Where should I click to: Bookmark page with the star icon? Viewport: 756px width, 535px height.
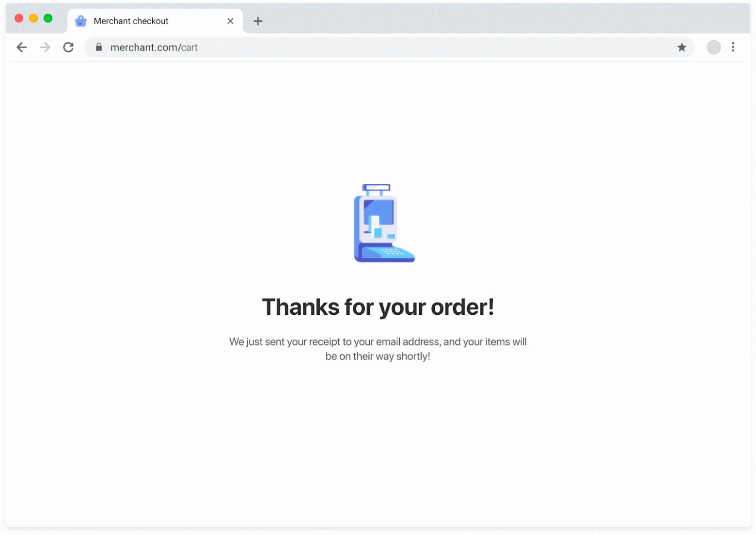tap(682, 47)
